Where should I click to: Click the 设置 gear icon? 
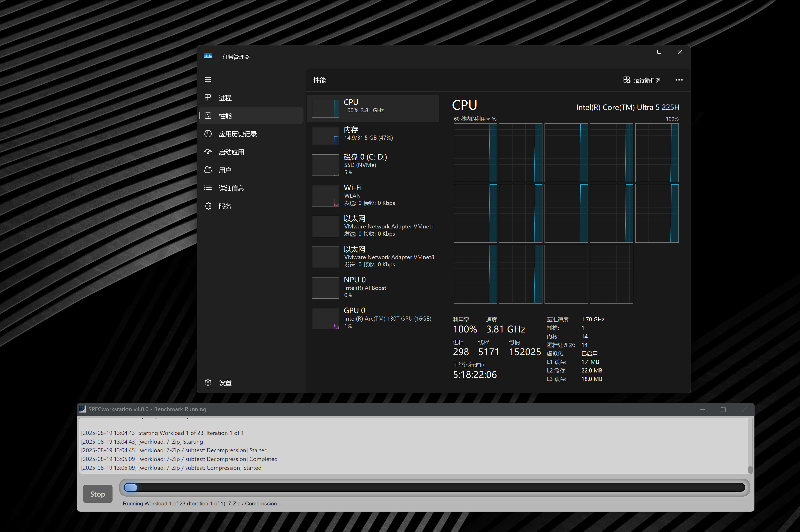point(208,382)
